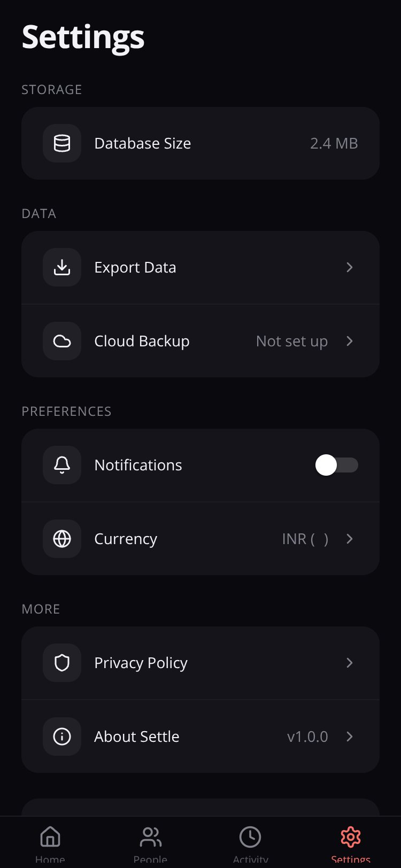Open Cloud Backup via chevron arrow
The image size is (401, 868).
pyautogui.click(x=350, y=341)
